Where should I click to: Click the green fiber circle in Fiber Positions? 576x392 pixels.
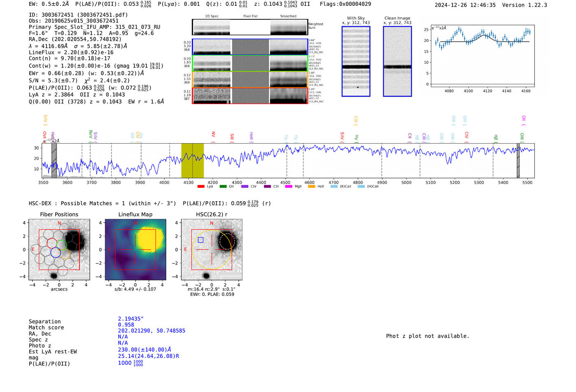tap(61, 245)
